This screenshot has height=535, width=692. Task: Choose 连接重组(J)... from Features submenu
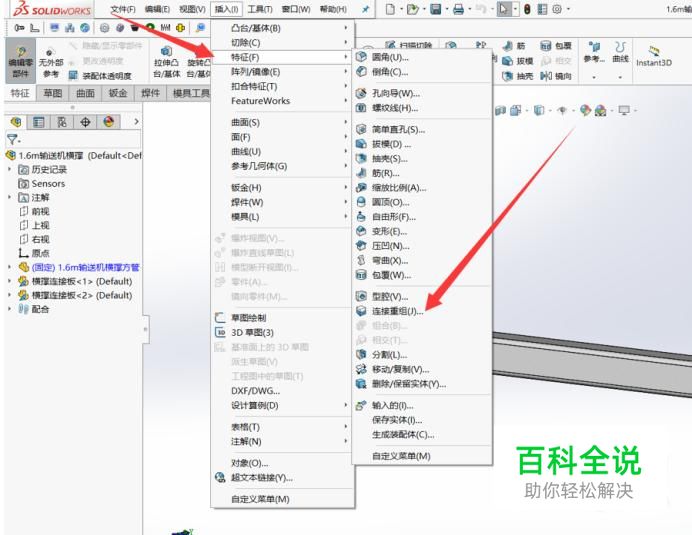click(422, 312)
